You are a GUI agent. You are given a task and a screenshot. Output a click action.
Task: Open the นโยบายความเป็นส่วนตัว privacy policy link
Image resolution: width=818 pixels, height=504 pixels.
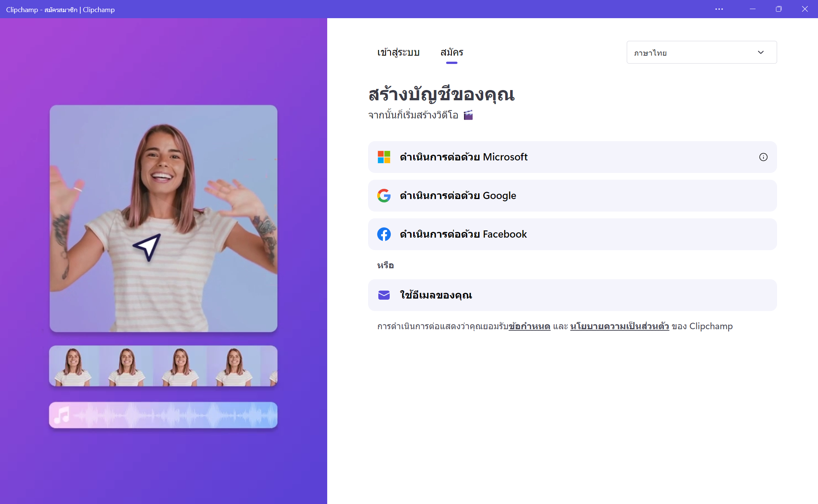pos(620,326)
